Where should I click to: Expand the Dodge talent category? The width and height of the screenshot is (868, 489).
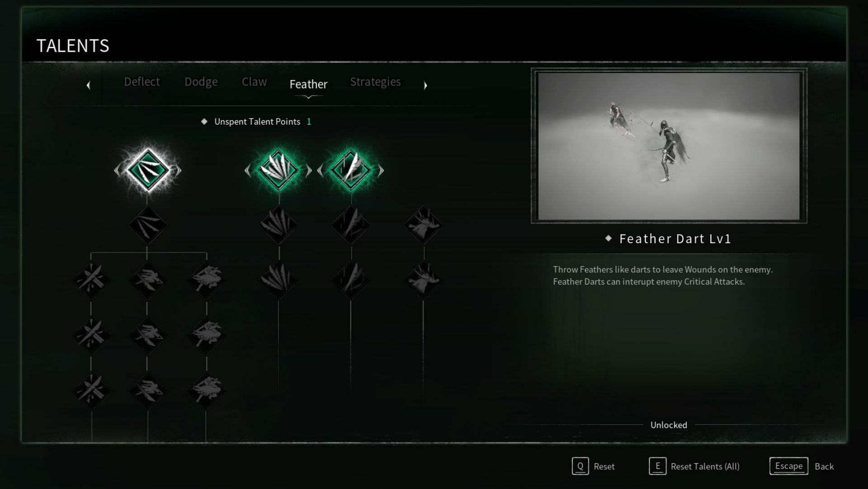click(201, 82)
